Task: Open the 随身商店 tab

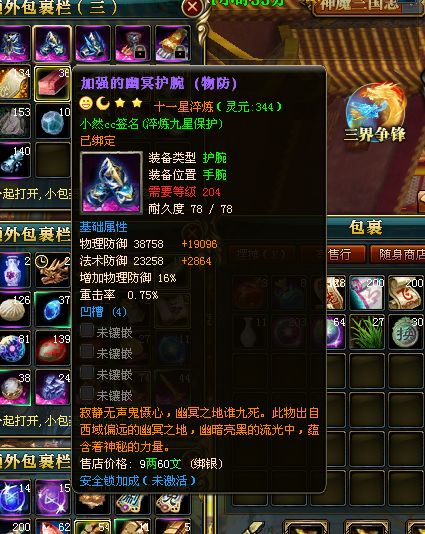Action: coord(398,254)
